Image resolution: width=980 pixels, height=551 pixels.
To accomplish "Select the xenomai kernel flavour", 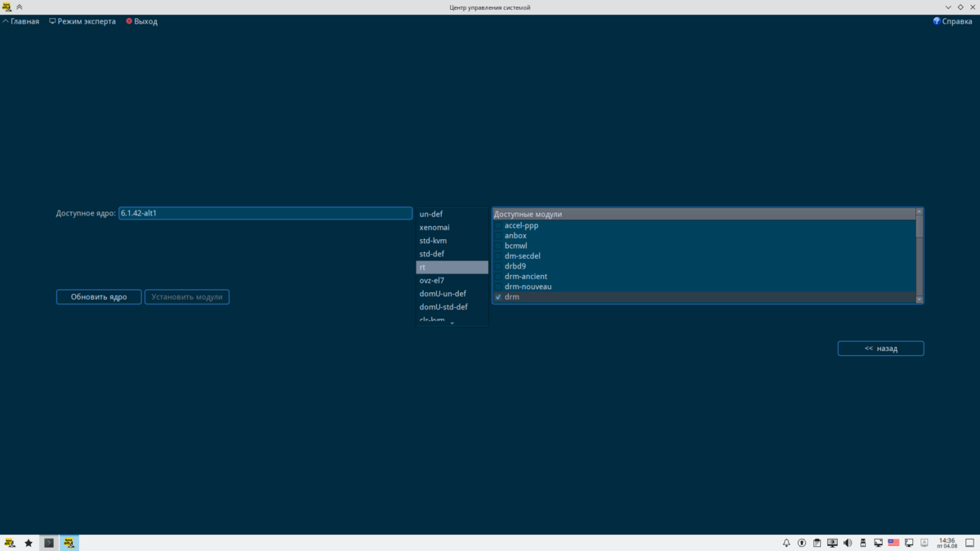I will 433,227.
